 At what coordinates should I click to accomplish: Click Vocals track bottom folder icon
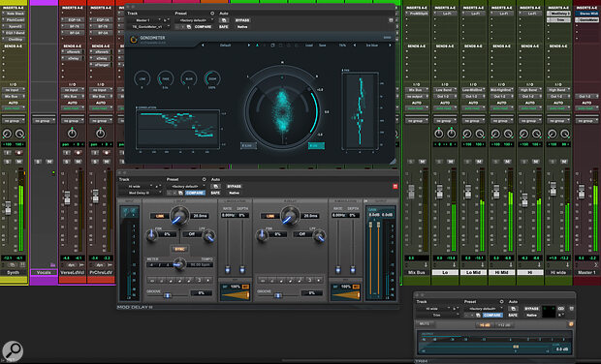click(52, 265)
